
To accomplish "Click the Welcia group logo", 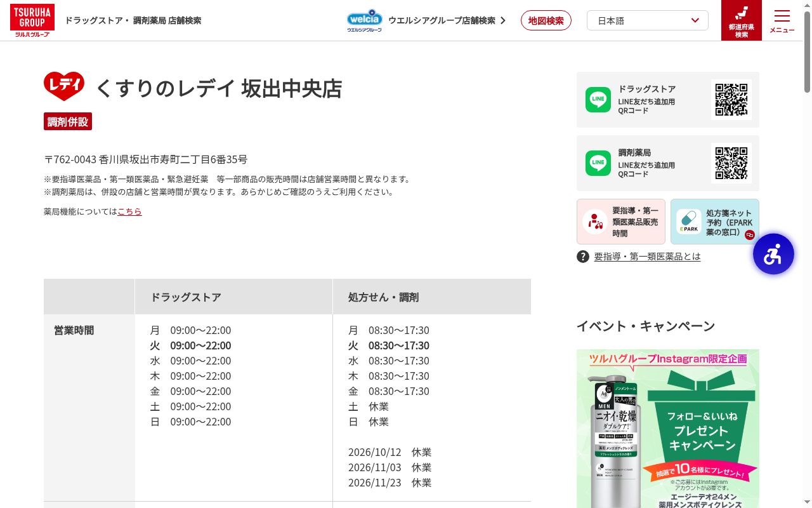I will 365,20.
